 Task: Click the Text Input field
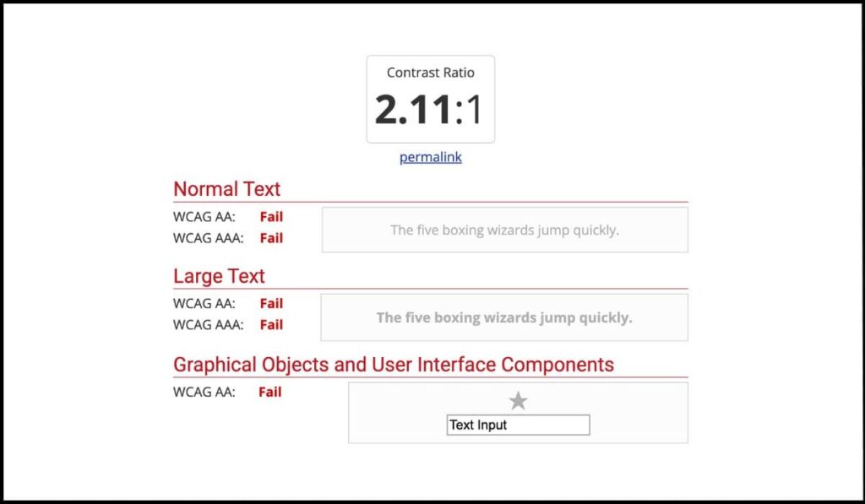(517, 425)
